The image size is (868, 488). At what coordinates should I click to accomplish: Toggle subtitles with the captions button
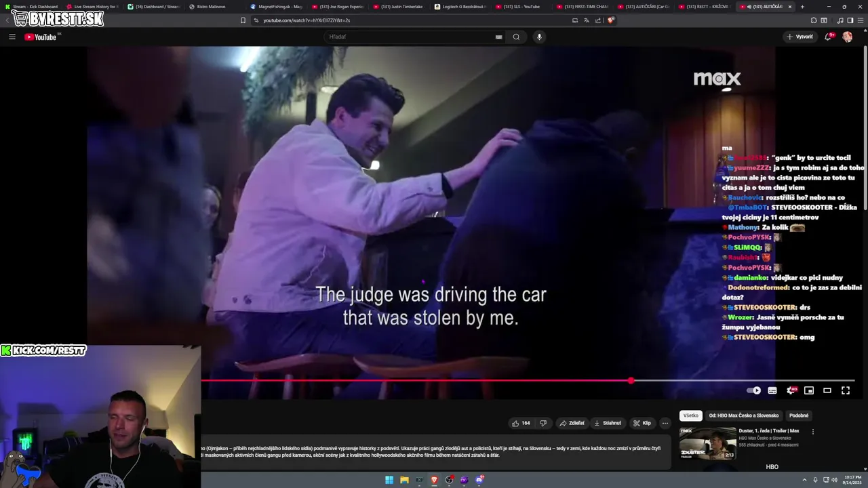772,390
